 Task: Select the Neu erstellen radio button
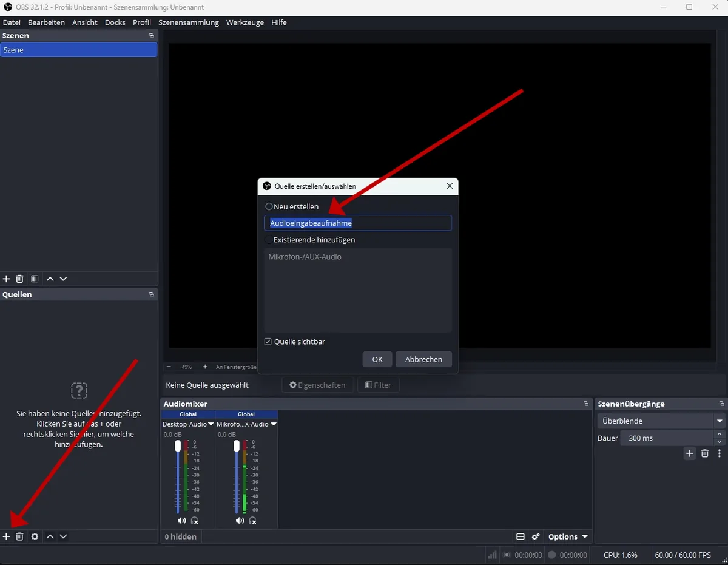[269, 206]
